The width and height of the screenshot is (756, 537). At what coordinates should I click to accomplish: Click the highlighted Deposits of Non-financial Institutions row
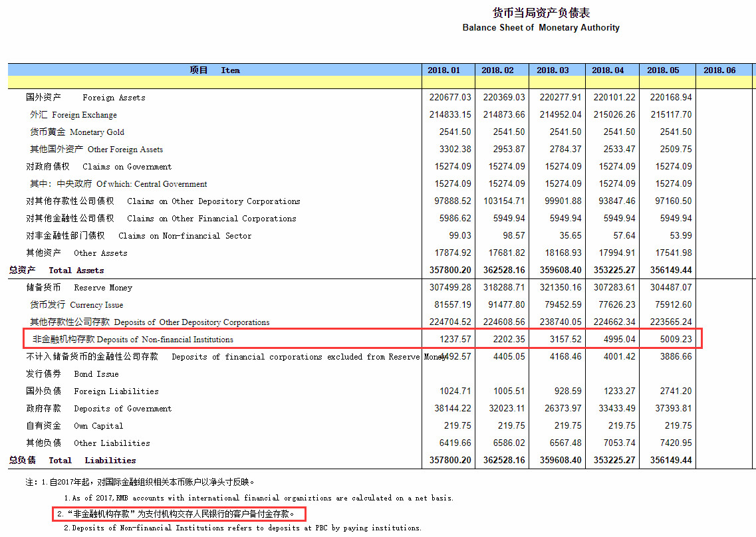(126, 339)
